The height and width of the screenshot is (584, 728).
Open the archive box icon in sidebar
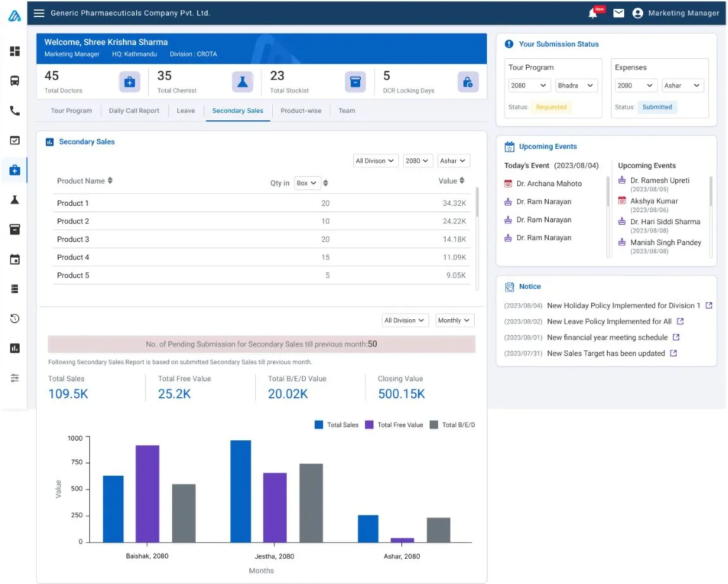click(15, 229)
